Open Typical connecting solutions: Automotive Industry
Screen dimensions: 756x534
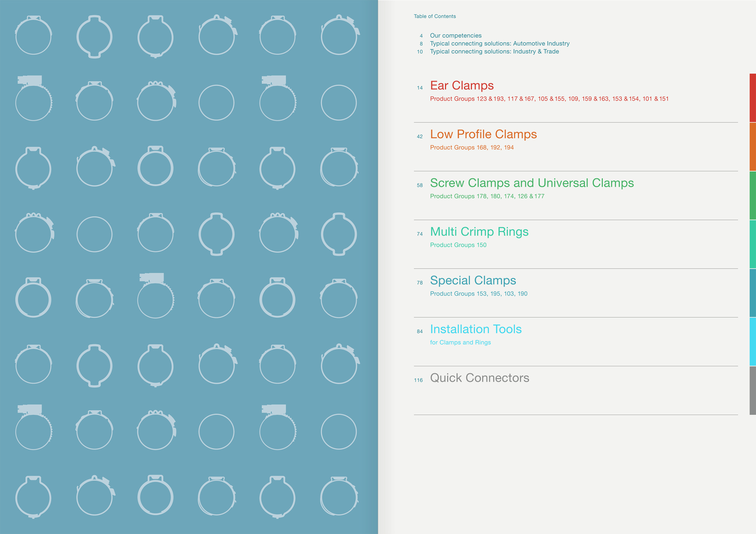coord(499,44)
